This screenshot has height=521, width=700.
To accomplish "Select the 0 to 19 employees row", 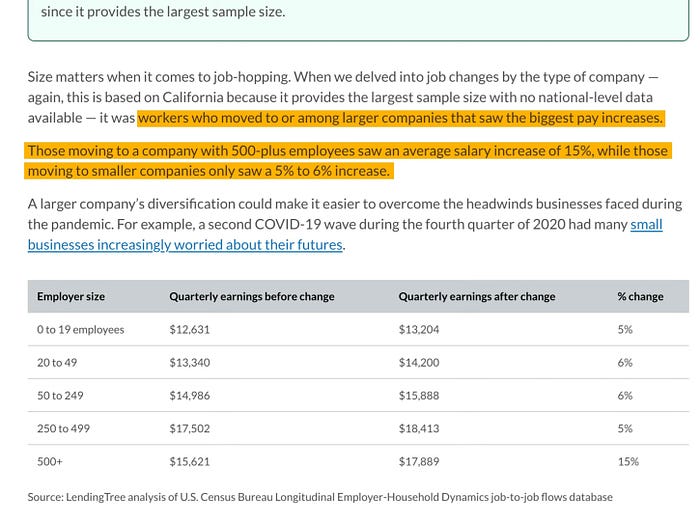I will (80, 330).
